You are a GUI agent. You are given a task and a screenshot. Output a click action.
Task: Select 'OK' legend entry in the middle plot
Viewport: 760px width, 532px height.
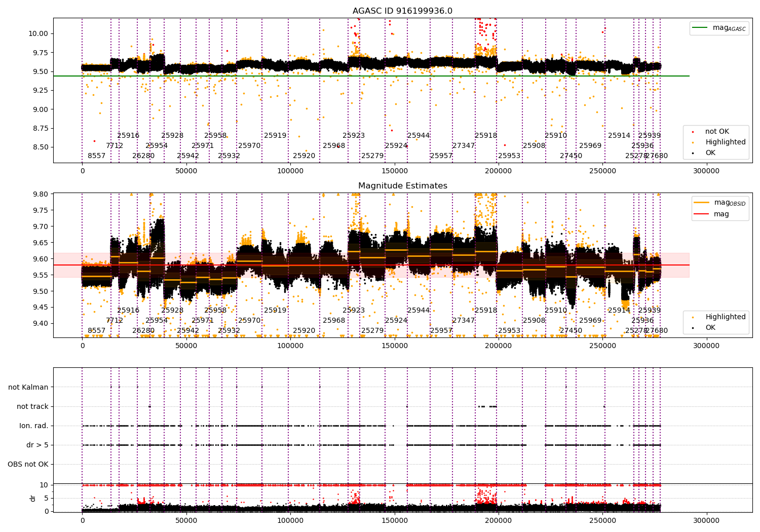click(705, 327)
